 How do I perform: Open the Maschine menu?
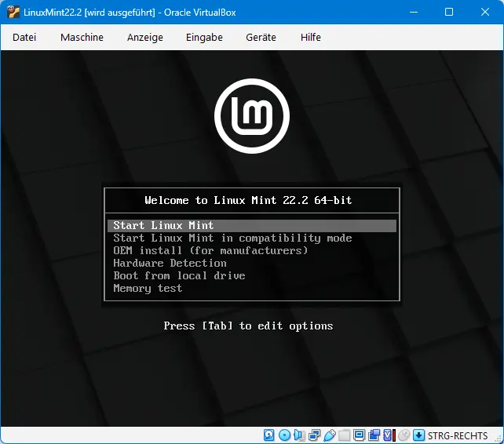point(82,38)
